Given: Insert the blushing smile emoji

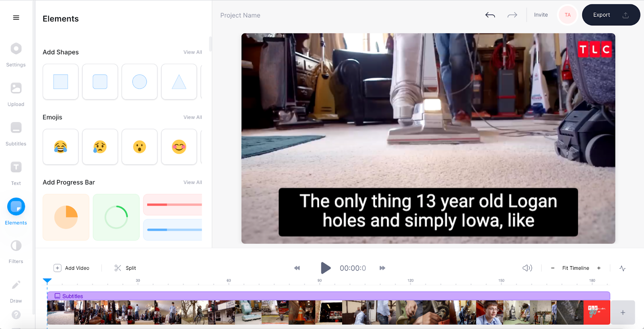Looking at the screenshot, I should (179, 147).
